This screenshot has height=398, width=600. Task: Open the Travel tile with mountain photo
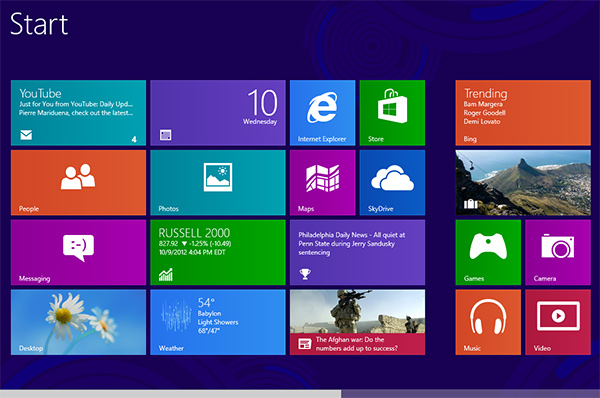coord(523,183)
